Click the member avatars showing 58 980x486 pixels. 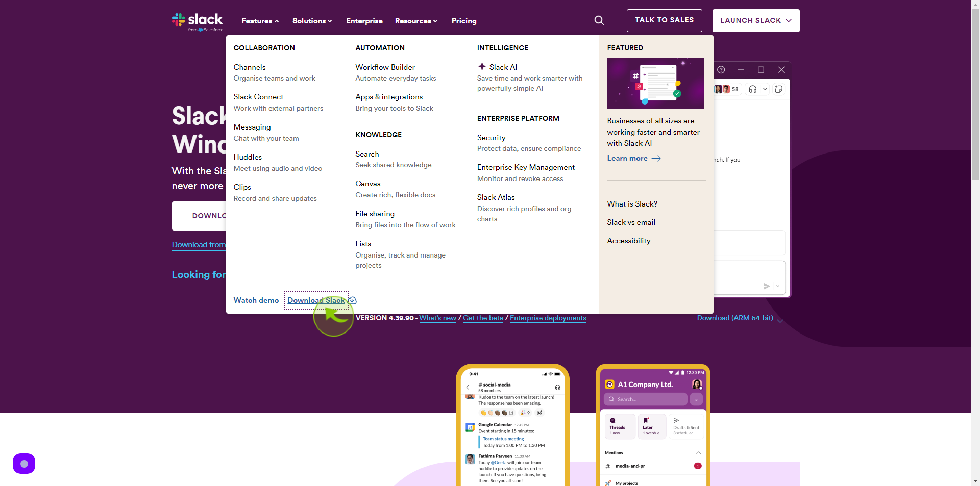tap(727, 89)
